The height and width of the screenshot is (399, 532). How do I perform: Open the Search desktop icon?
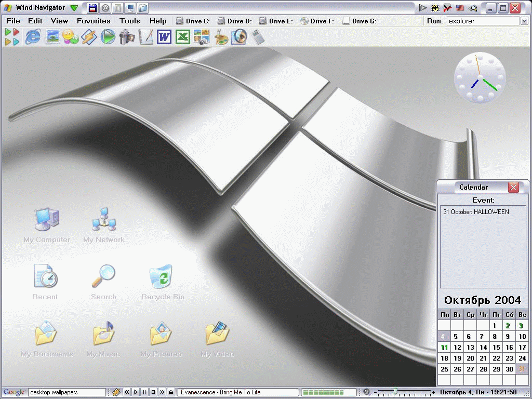tap(103, 282)
